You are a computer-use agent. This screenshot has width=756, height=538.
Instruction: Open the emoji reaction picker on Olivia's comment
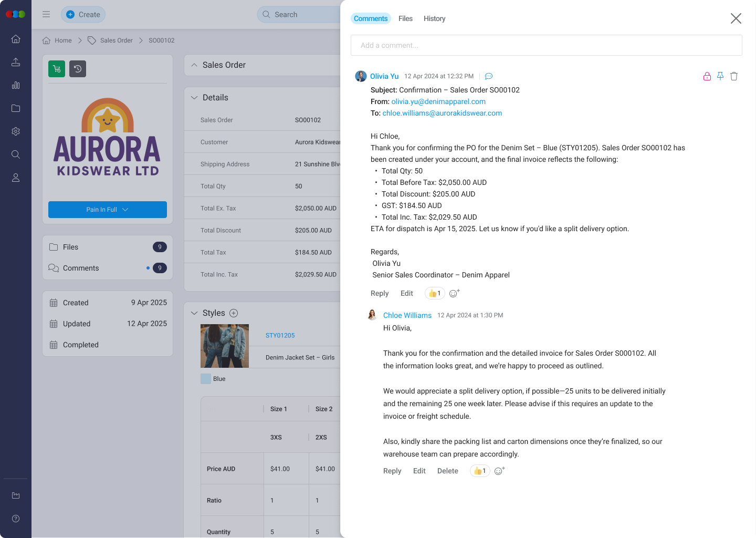[454, 293]
